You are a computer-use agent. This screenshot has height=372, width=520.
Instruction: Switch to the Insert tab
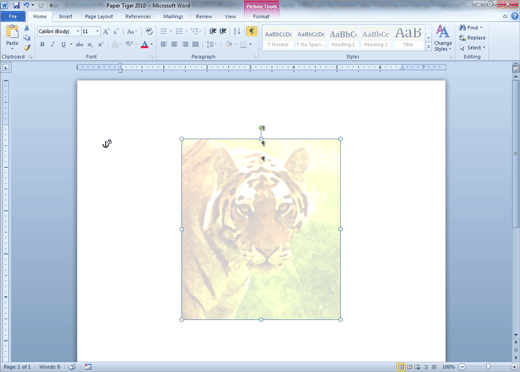(65, 16)
